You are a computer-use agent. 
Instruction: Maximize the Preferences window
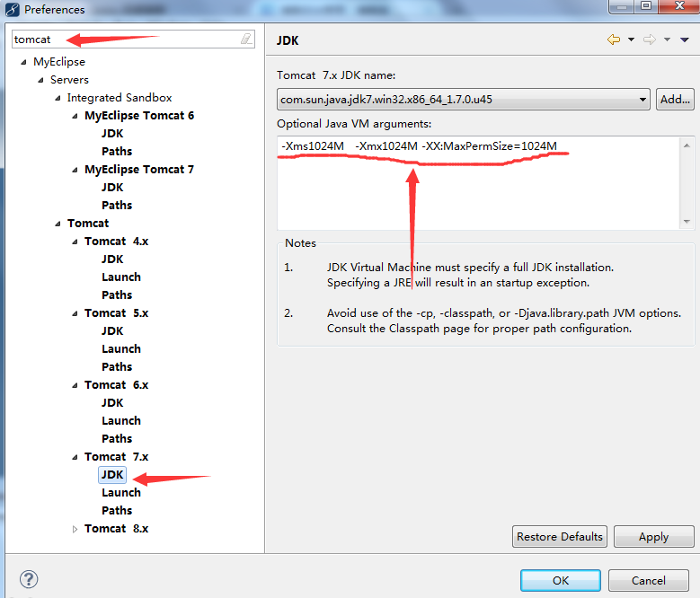click(646, 5)
